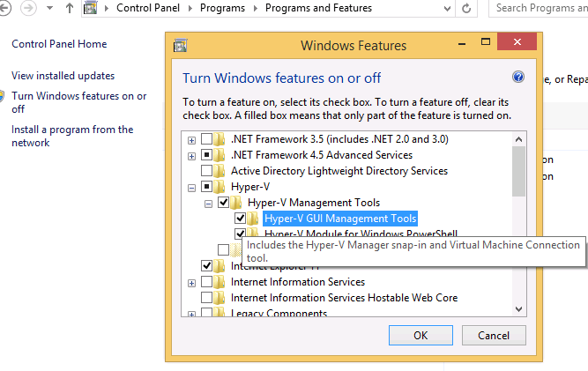The height and width of the screenshot is (371, 588).
Task: Click Programs and Features breadcrumb
Action: pyautogui.click(x=319, y=8)
